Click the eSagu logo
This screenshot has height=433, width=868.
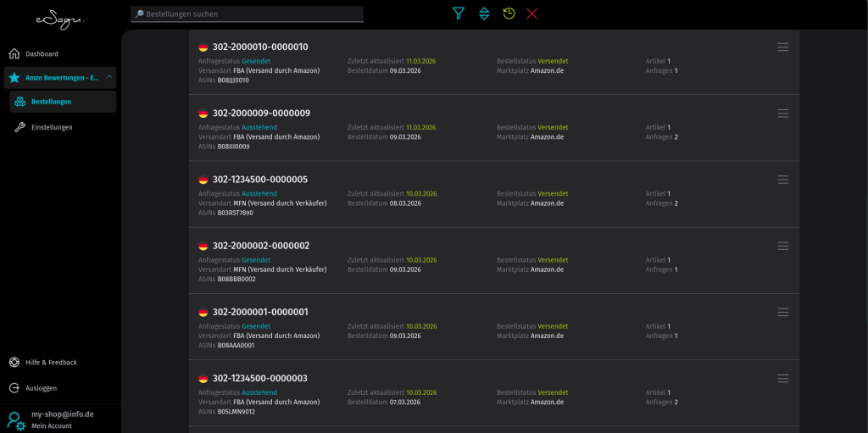pos(59,19)
